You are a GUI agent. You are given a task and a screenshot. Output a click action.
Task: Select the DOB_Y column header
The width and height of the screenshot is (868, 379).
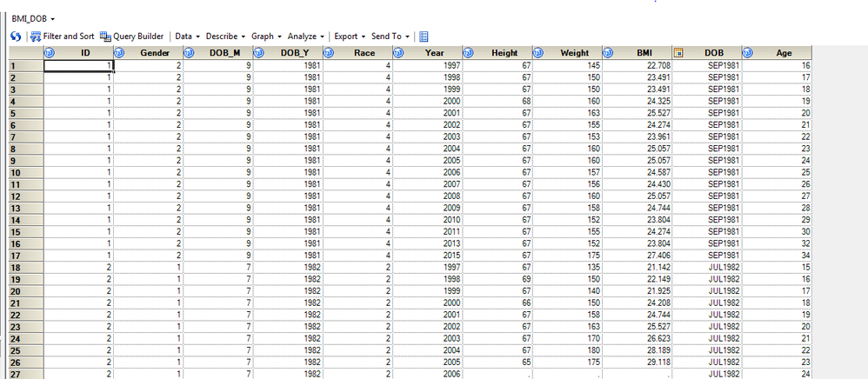click(x=289, y=53)
